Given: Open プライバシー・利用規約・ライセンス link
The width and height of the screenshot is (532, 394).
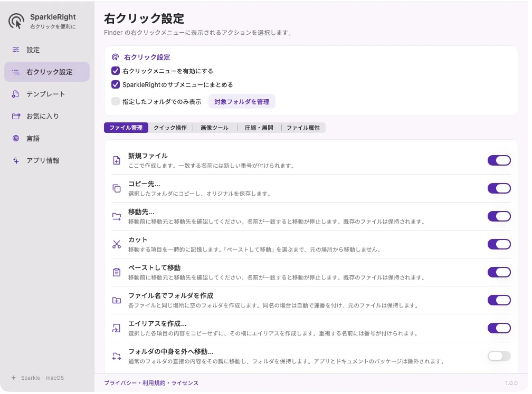Looking at the screenshot, I should 151,383.
